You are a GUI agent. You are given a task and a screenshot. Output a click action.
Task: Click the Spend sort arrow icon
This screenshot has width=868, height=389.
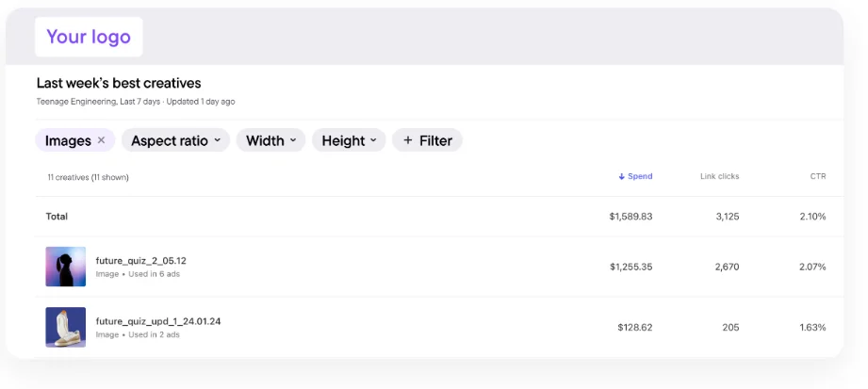[x=622, y=177]
